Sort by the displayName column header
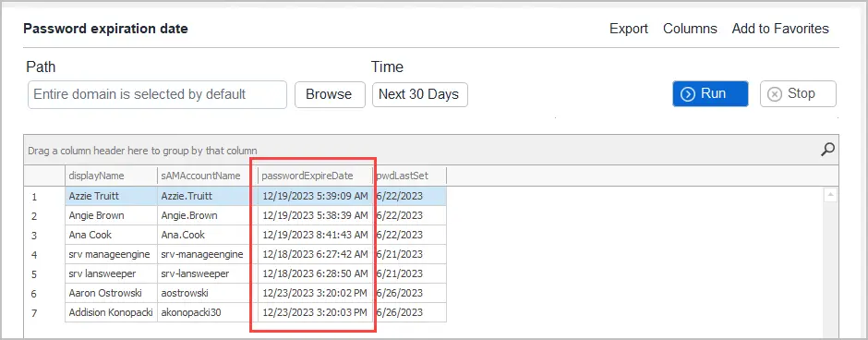Screen dimensions: 868x340 (111, 176)
